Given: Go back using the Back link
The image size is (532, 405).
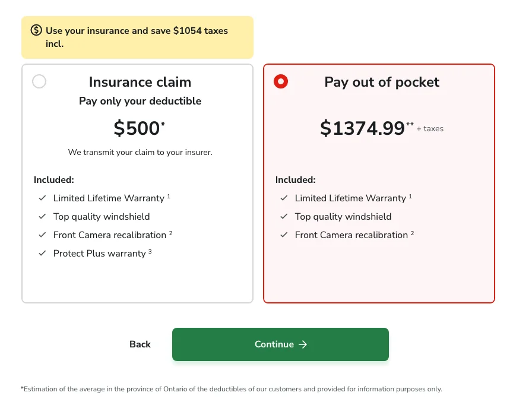Looking at the screenshot, I should [140, 344].
